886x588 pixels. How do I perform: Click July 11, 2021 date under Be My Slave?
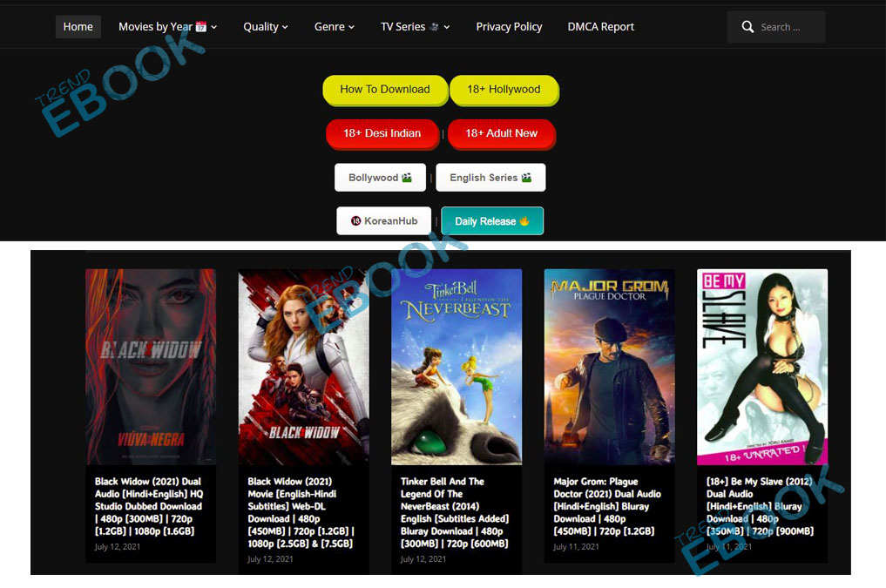pyautogui.click(x=729, y=547)
